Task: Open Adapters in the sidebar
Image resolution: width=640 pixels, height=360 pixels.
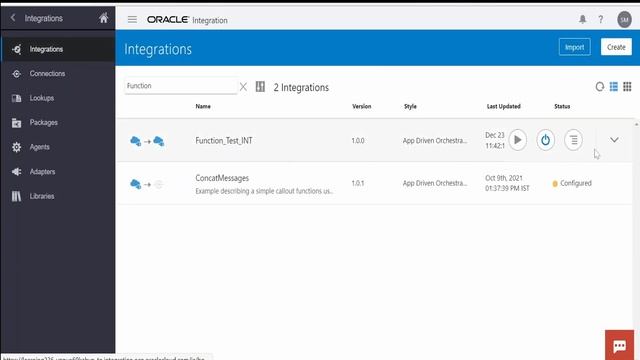Action: click(x=58, y=172)
